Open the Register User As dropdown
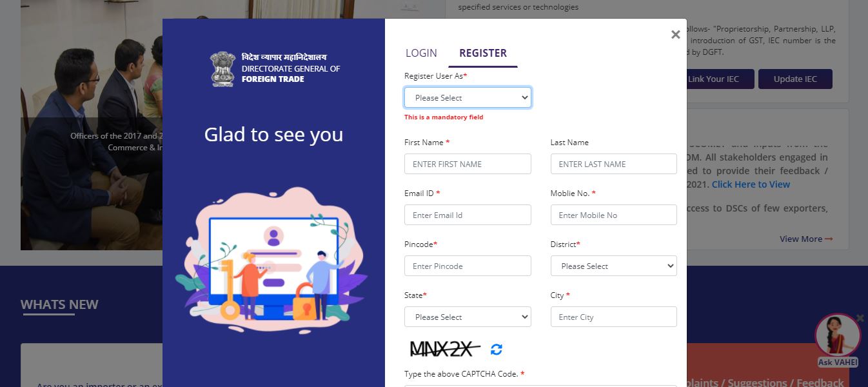The height and width of the screenshot is (387, 868). 468,97
